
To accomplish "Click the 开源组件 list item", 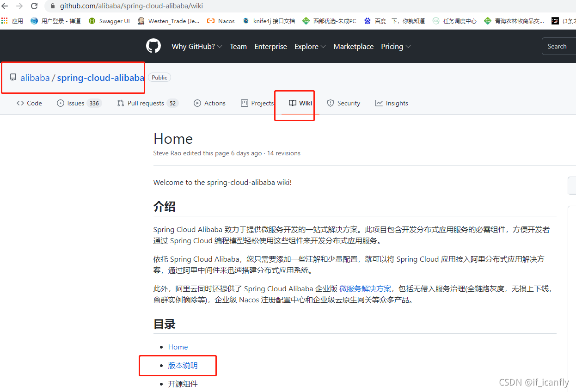I will tap(183, 384).
